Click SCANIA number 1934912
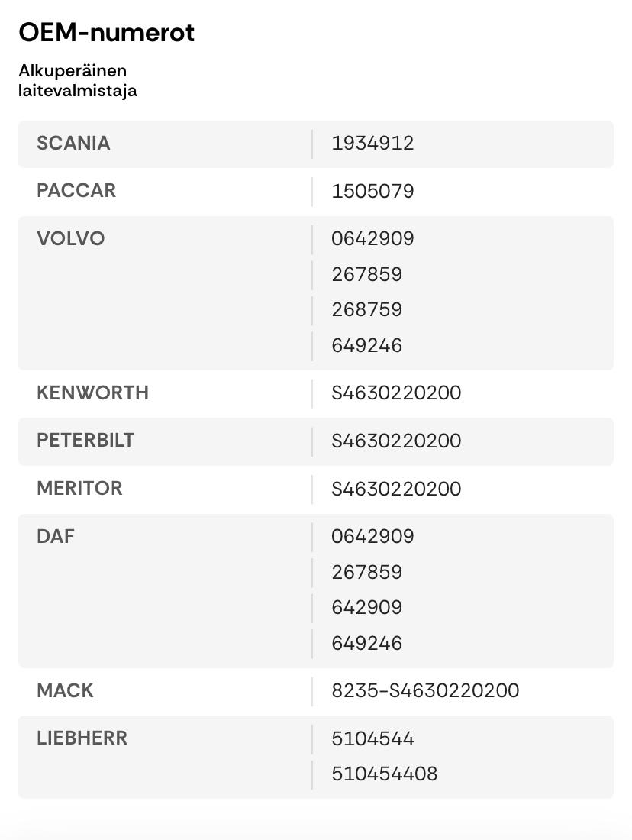The width and height of the screenshot is (632, 840). pyautogui.click(x=372, y=144)
